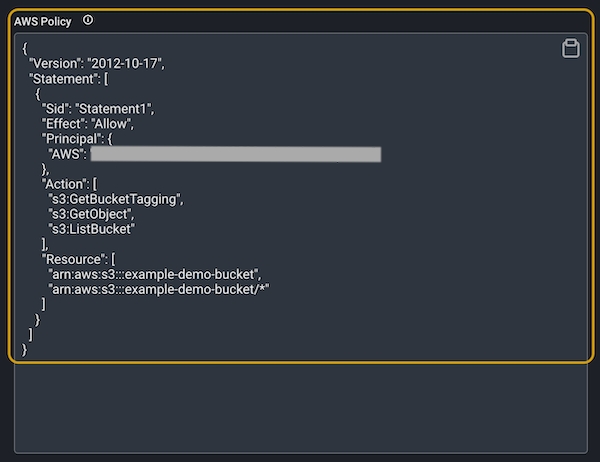Click the empty panel below the policy editor
The width and height of the screenshot is (600, 462).
click(x=300, y=408)
